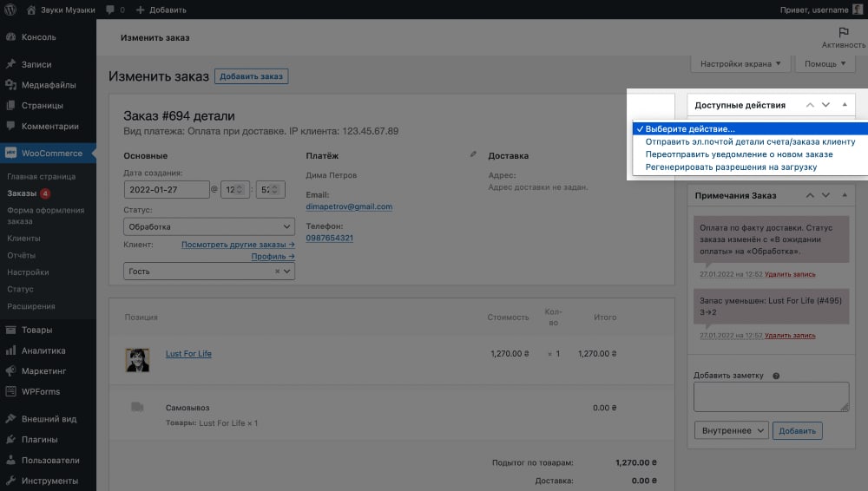This screenshot has height=491, width=868.
Task: Click the Товары products icon
Action: click(10, 330)
